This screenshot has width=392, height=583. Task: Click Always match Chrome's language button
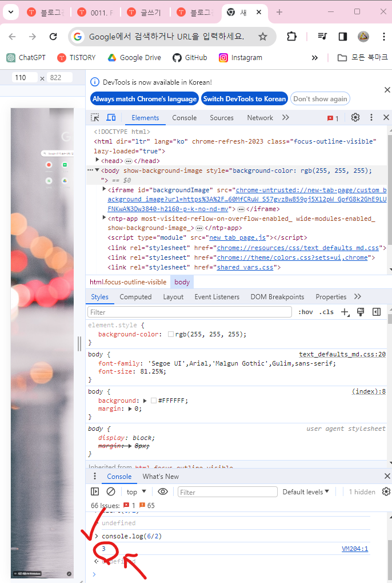tap(145, 99)
